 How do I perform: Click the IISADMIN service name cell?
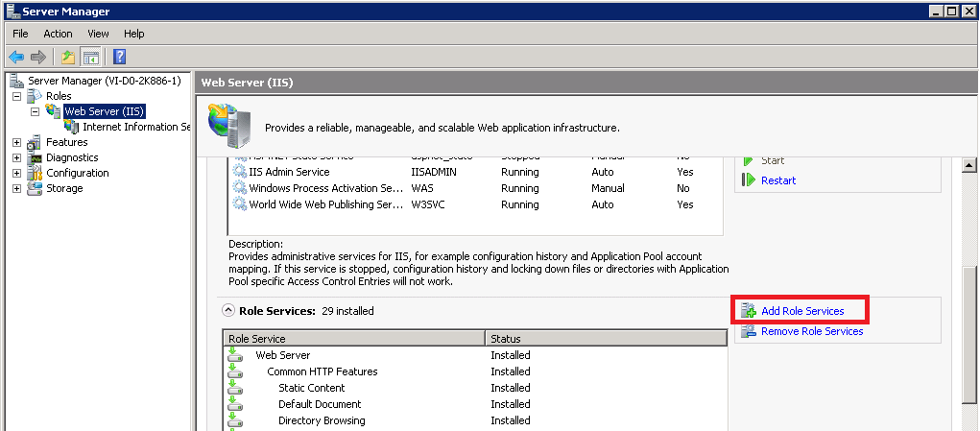[x=433, y=172]
